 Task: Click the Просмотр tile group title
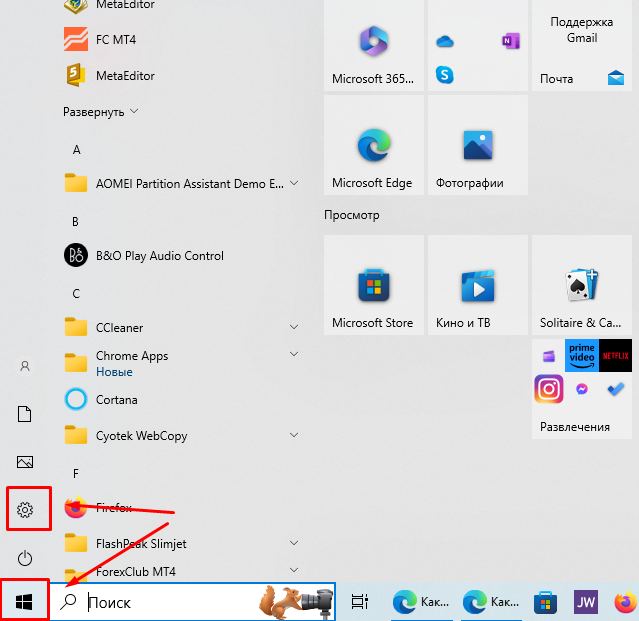tap(352, 215)
